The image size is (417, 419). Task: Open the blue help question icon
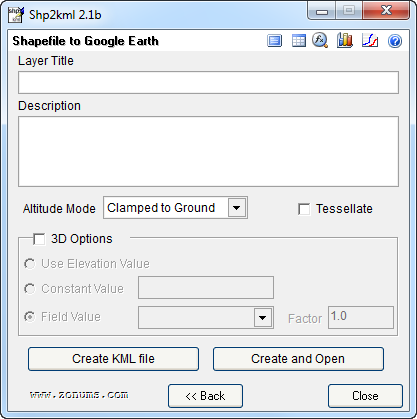pos(395,41)
